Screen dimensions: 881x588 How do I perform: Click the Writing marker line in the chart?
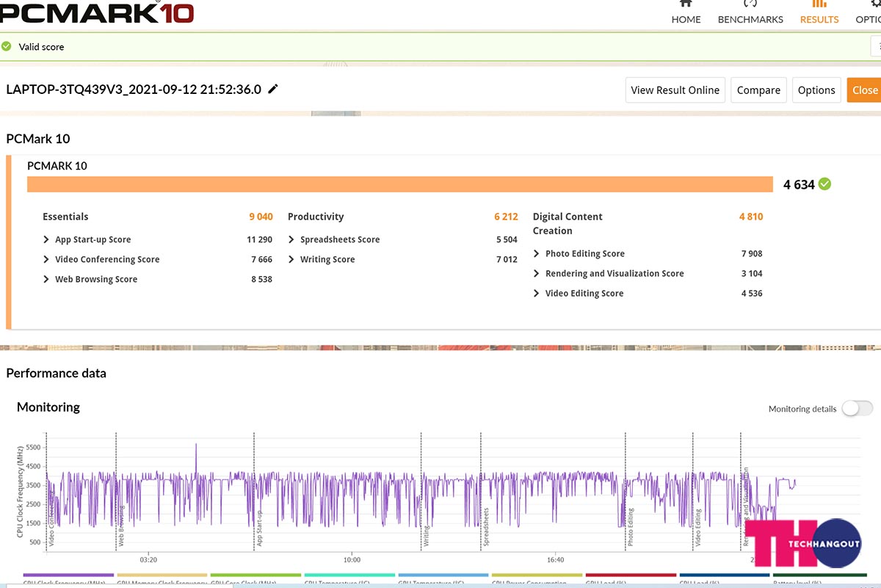(421, 490)
